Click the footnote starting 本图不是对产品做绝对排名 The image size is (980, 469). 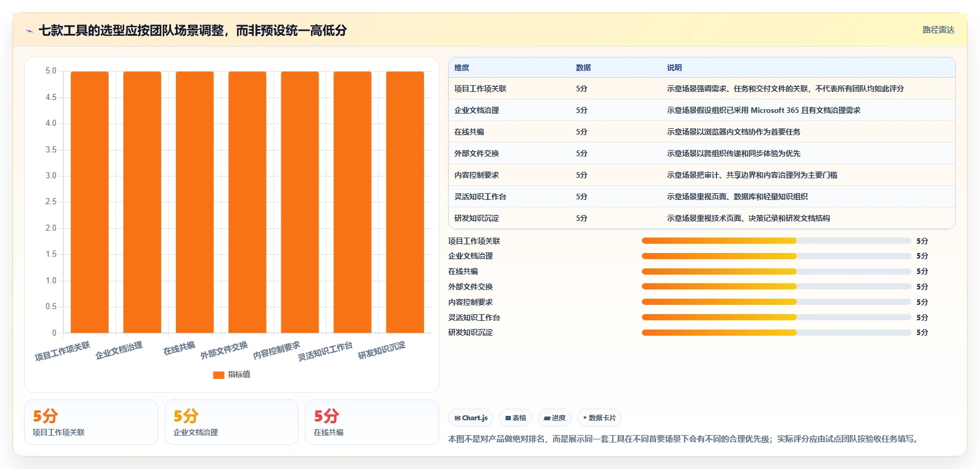pos(685,439)
